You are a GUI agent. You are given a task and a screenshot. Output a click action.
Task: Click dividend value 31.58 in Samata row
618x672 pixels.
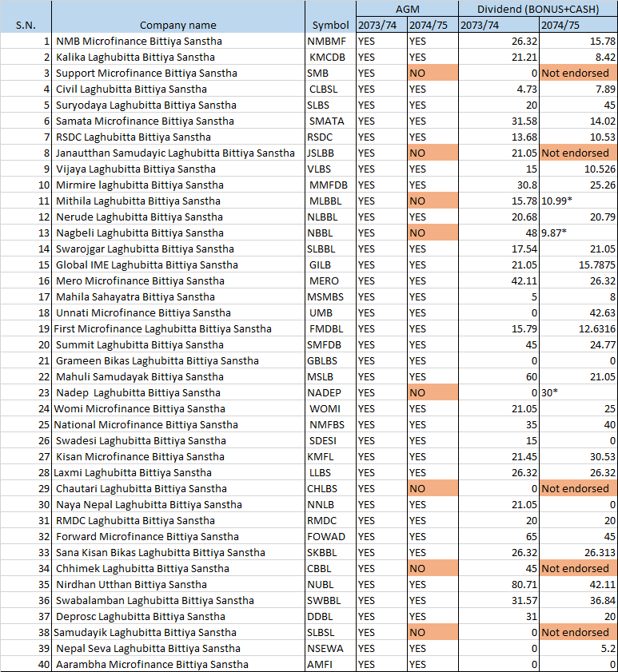(x=499, y=121)
